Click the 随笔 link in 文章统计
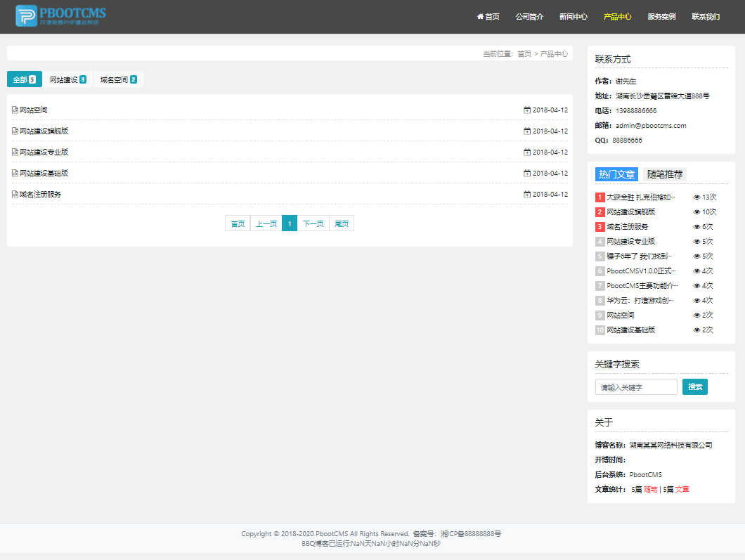Image resolution: width=745 pixels, height=560 pixels. [650, 489]
